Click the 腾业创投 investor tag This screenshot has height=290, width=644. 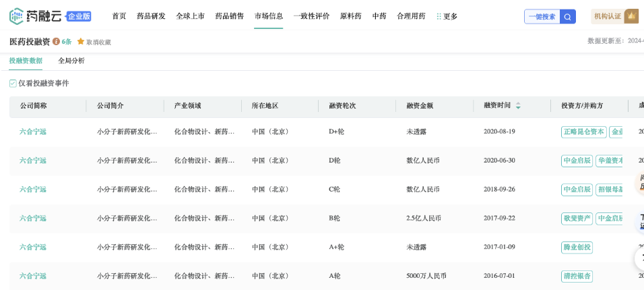[x=577, y=248]
